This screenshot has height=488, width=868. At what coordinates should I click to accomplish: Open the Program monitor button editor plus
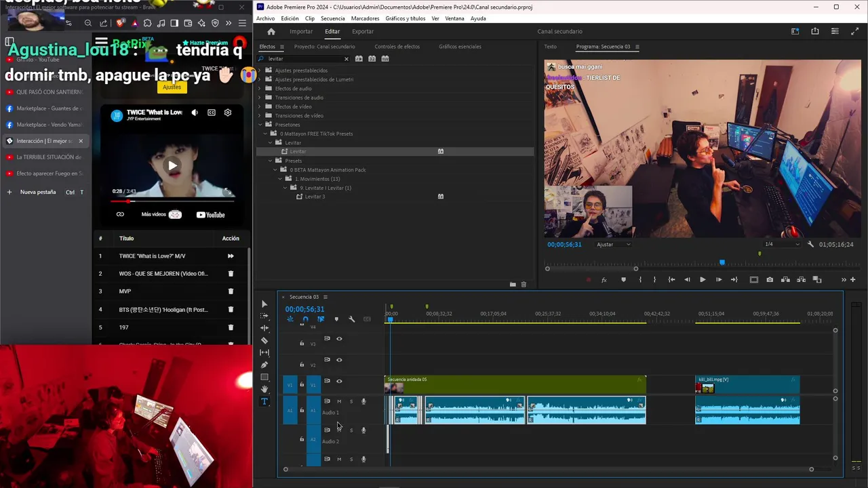pyautogui.click(x=852, y=280)
